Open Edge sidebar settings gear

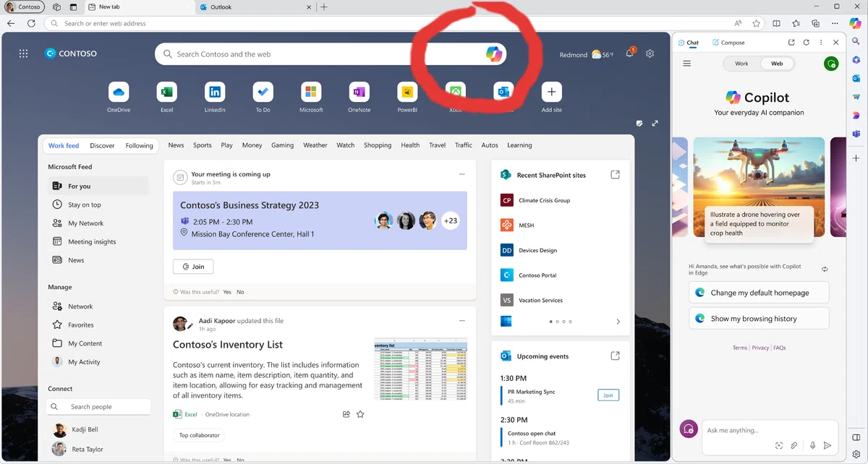click(x=856, y=455)
